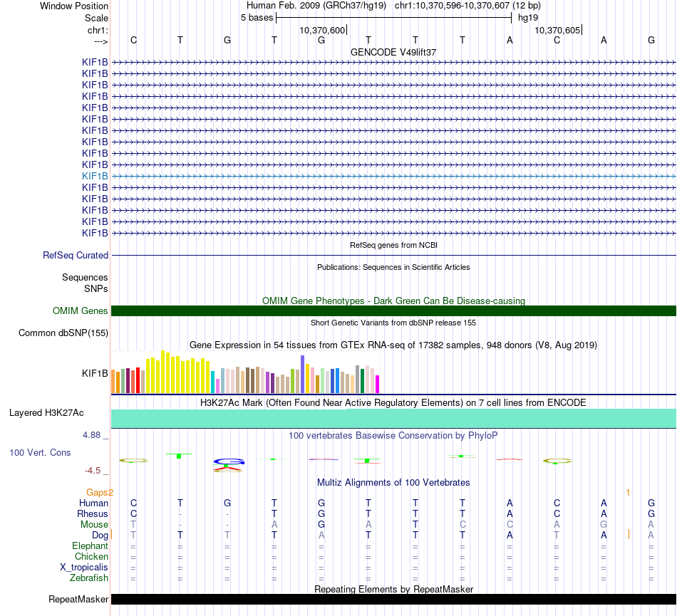Open the GTEx Gene Expression track title

point(393,345)
